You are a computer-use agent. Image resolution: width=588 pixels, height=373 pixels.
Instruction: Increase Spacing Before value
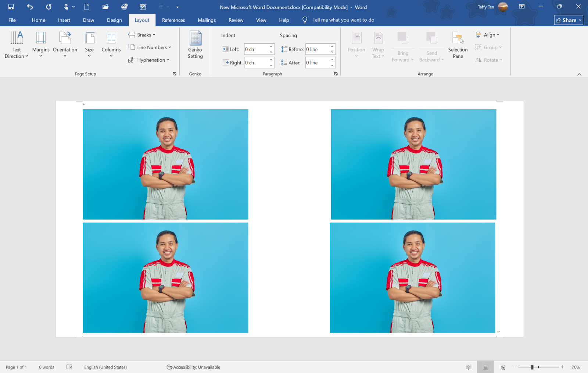pos(332,46)
